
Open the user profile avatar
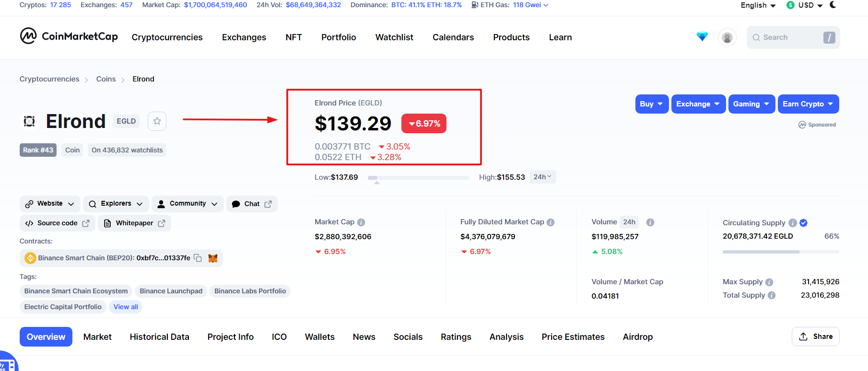727,37
